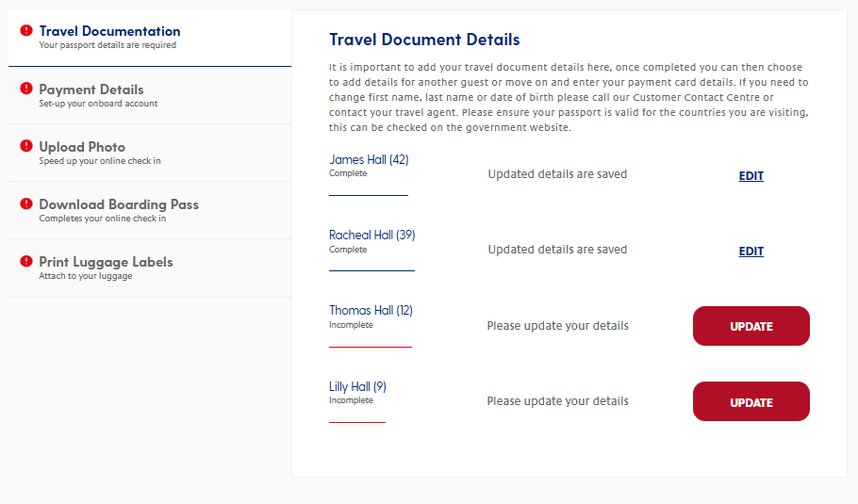Image resolution: width=858 pixels, height=504 pixels.
Task: Update Thomas Hall's travel details
Action: click(751, 326)
